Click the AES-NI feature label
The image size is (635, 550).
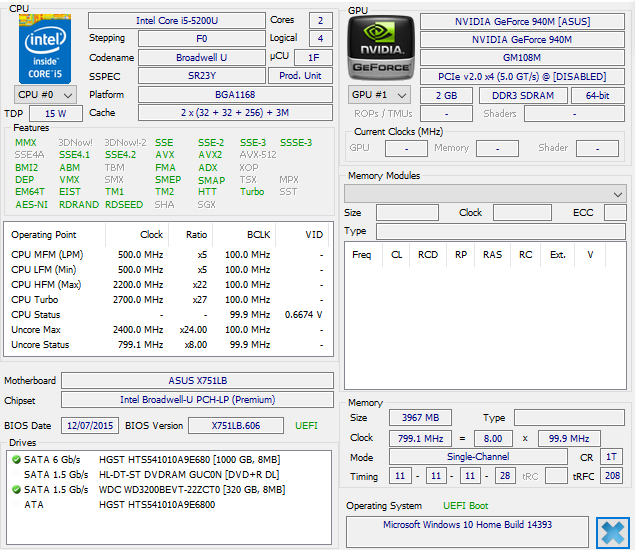tap(32, 205)
